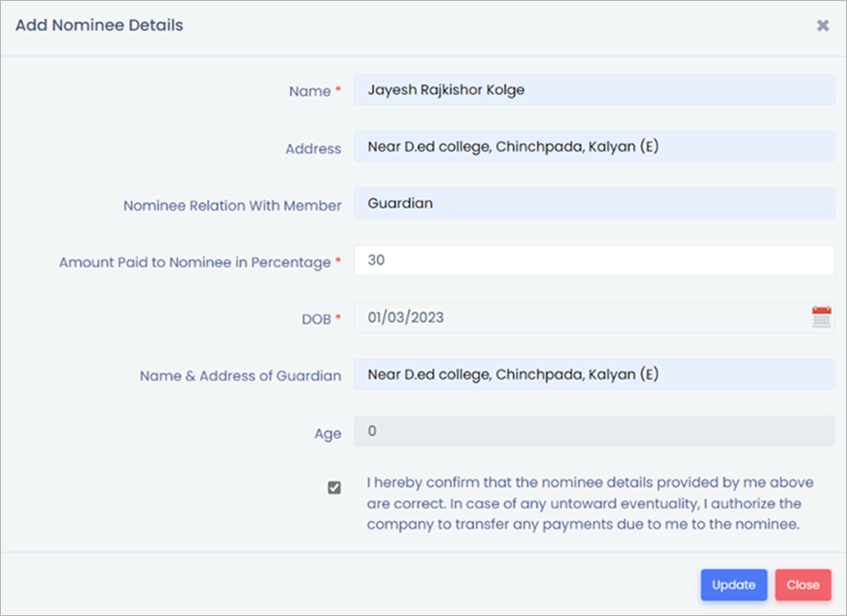Dismiss dialog using the X icon

coord(822,26)
